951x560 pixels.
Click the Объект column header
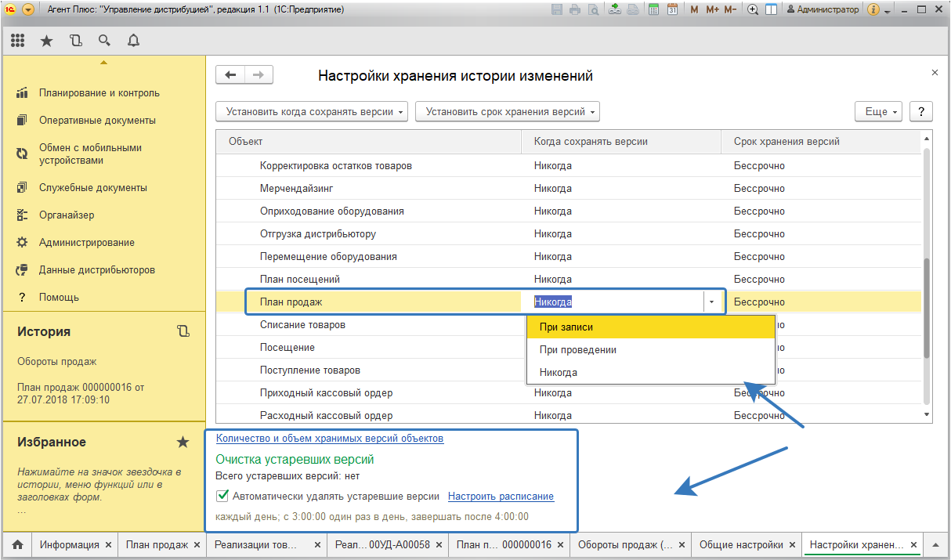click(368, 142)
